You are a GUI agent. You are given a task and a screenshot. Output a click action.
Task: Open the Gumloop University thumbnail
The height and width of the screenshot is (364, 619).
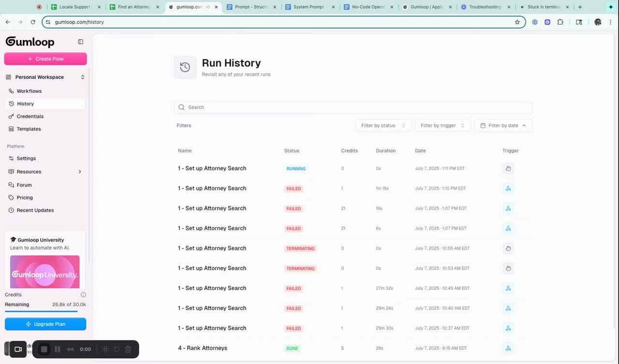(x=45, y=272)
